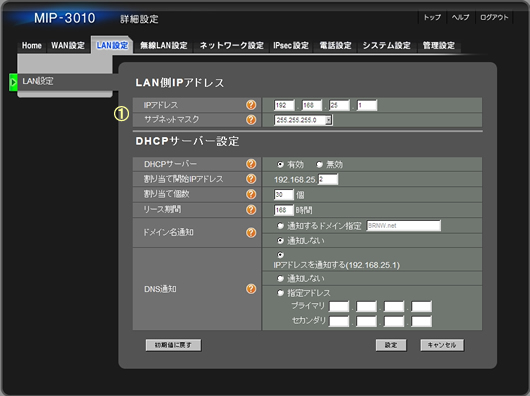Click third セカンダリ DNS octet field
The image size is (530, 396).
394,321
